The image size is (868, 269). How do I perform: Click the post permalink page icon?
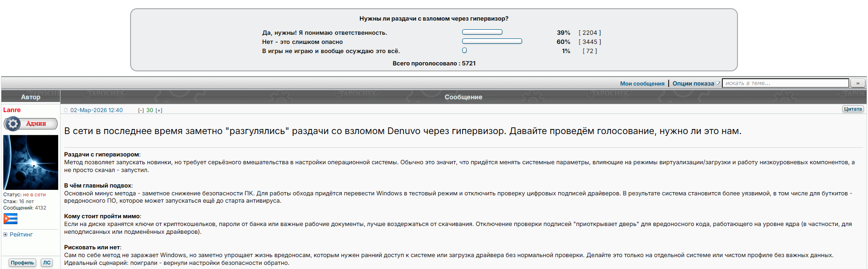[x=66, y=110]
